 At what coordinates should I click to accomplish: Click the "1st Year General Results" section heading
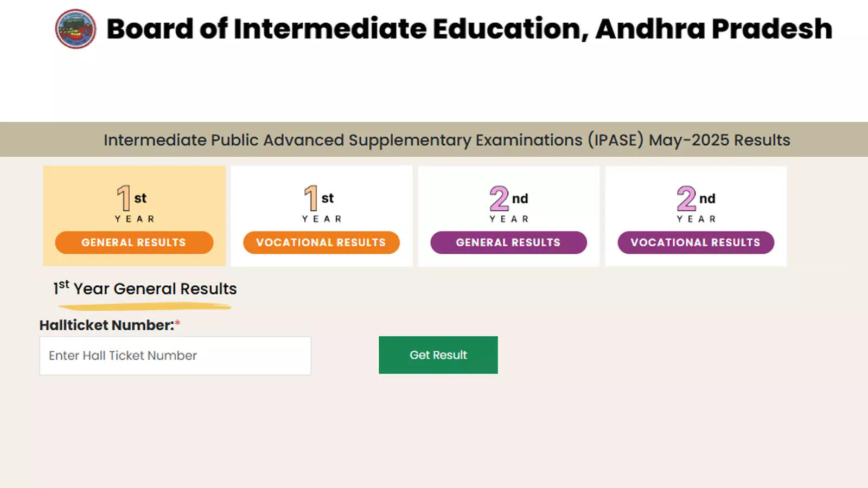[145, 288]
